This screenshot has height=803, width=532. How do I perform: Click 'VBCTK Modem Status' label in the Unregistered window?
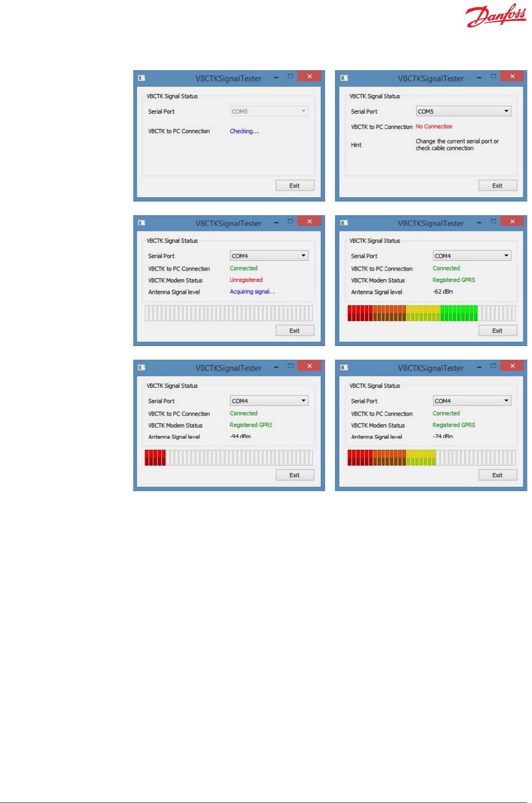[x=175, y=280]
